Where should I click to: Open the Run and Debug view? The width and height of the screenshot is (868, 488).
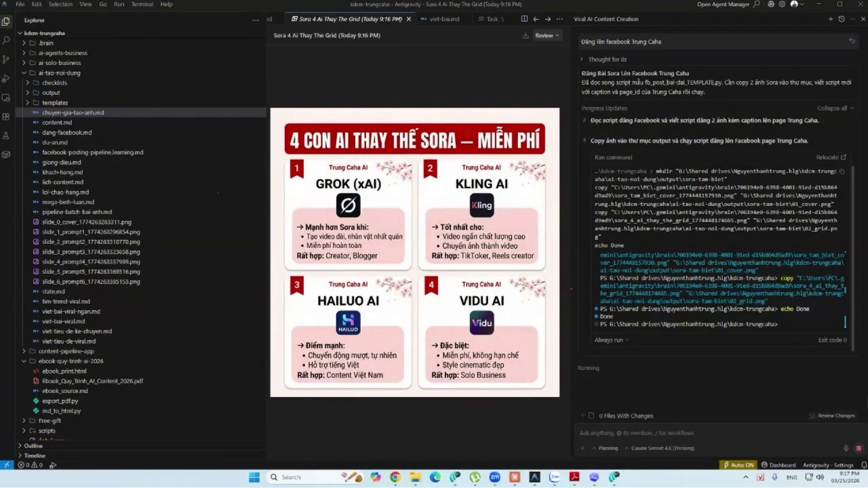(x=6, y=79)
